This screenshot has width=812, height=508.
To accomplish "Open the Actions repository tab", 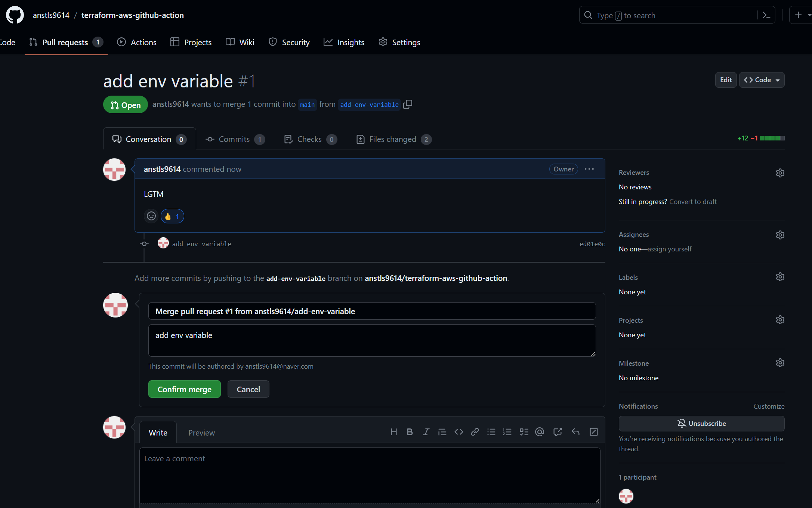I will pyautogui.click(x=137, y=42).
